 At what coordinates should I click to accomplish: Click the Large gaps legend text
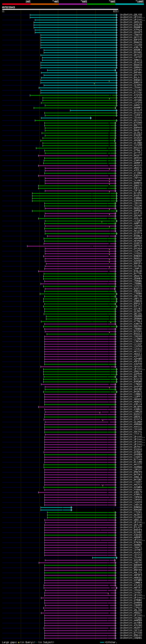click(x=28, y=642)
